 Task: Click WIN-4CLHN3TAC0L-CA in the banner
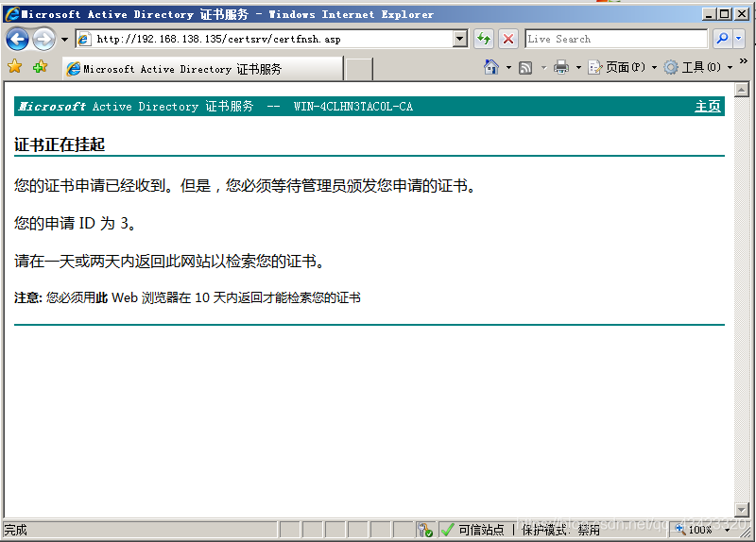tap(352, 107)
